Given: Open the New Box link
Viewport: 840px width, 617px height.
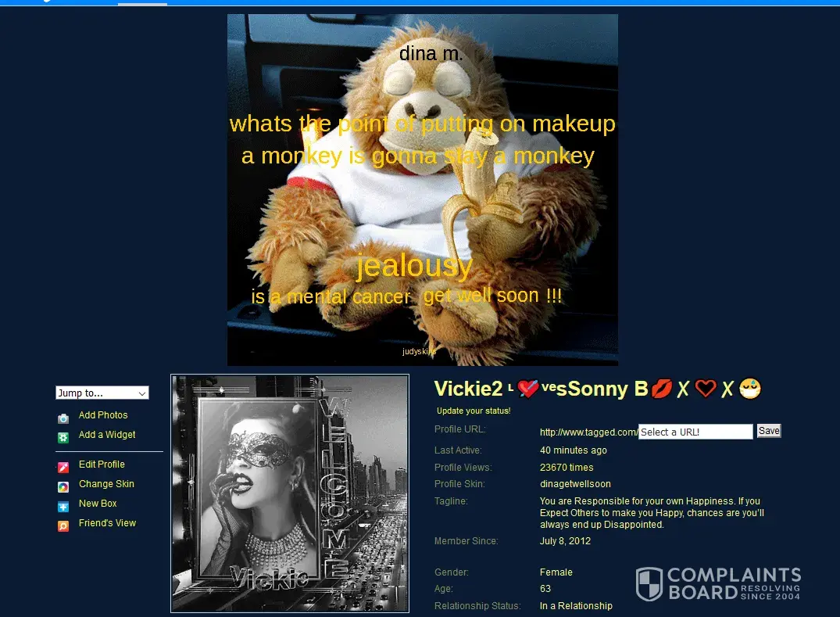Looking at the screenshot, I should coord(98,504).
